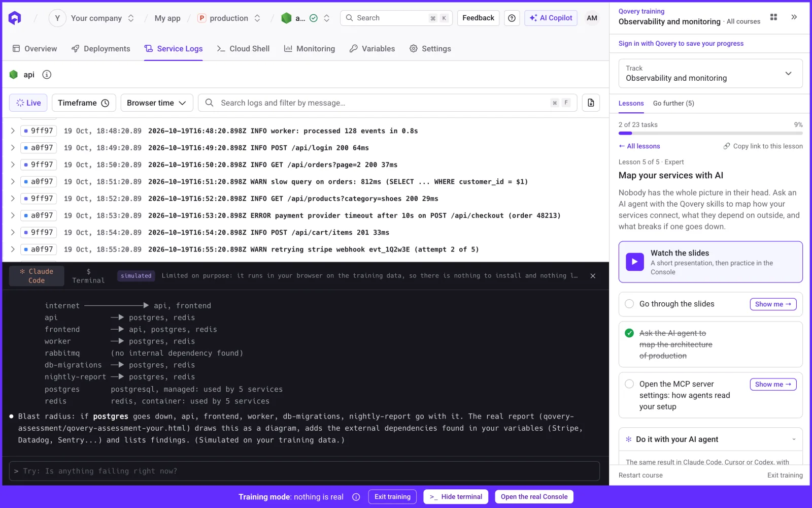Click the Qovery logo icon
The image size is (812, 508).
15,18
